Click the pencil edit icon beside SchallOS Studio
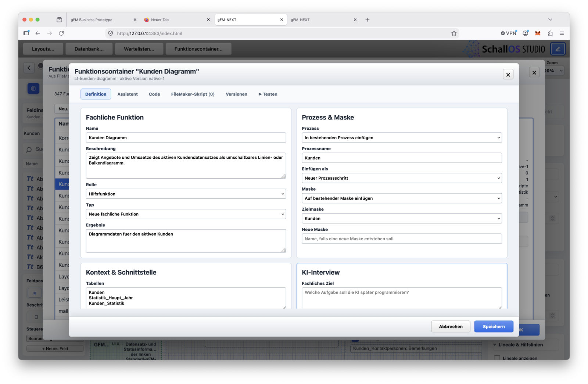The height and width of the screenshot is (384, 588). [x=557, y=49]
